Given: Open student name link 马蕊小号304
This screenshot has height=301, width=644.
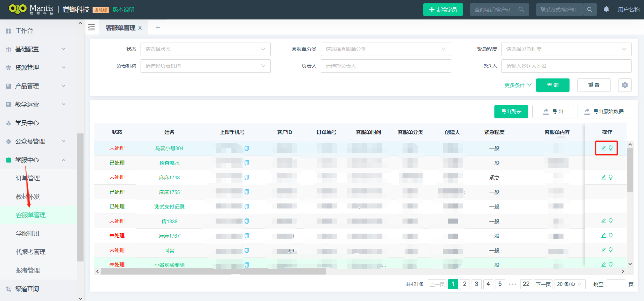Looking at the screenshot, I should (x=169, y=148).
